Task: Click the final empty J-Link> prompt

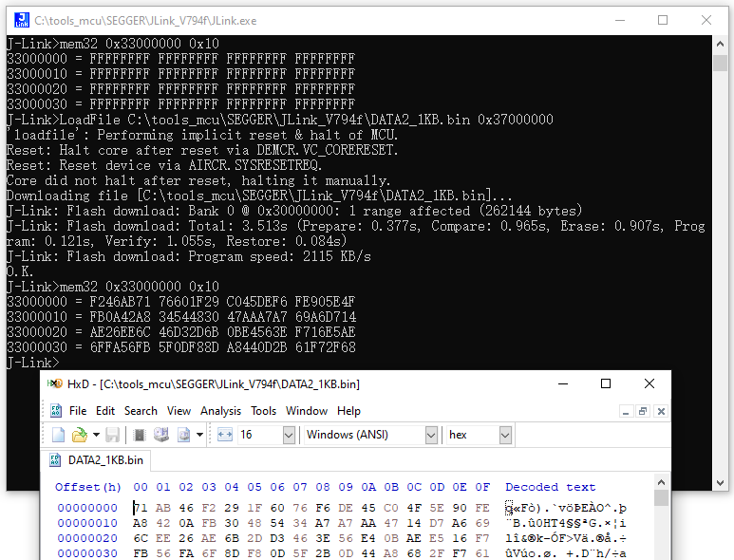Action: (33, 363)
